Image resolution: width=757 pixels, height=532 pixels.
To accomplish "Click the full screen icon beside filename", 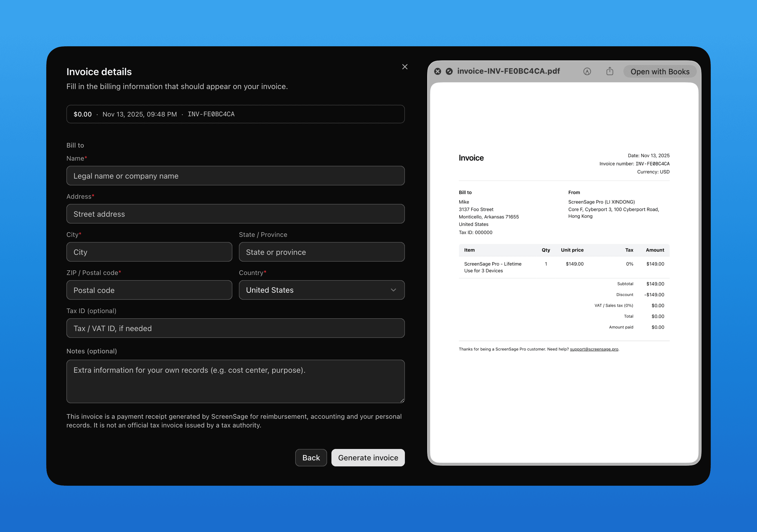I will coord(449,71).
